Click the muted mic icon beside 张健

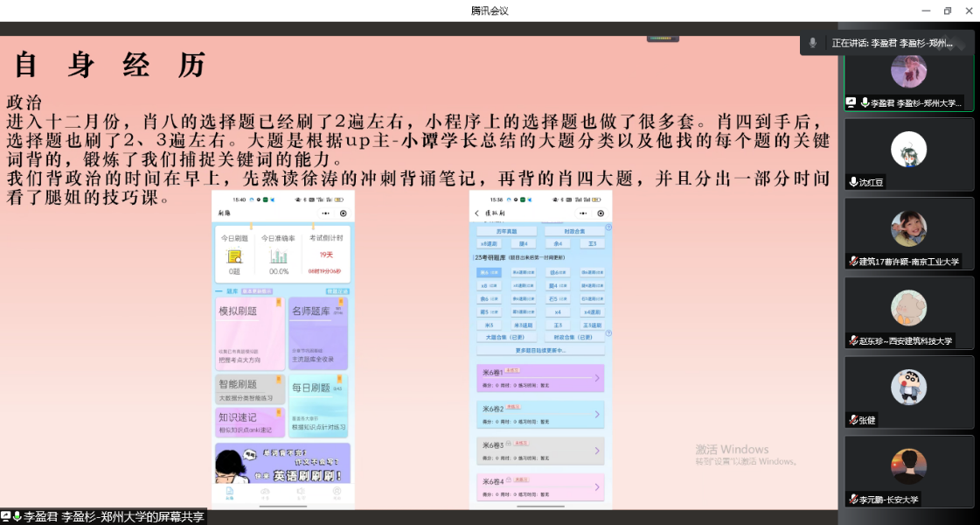point(852,420)
